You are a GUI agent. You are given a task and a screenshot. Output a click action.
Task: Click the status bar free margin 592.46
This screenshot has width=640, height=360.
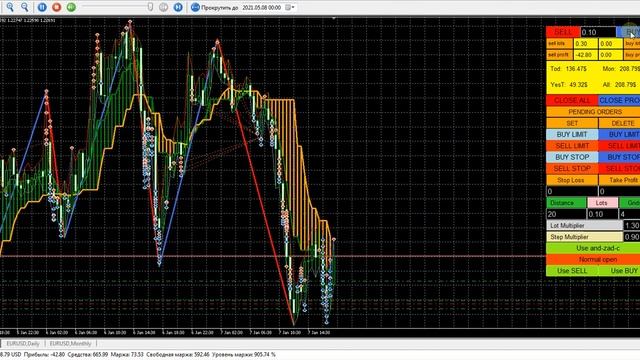pos(178,355)
